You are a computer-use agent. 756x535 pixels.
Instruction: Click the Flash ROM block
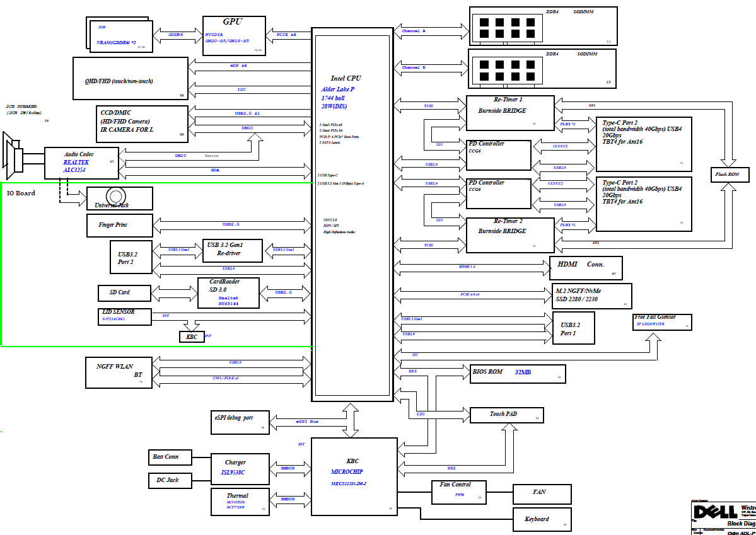tap(731, 174)
